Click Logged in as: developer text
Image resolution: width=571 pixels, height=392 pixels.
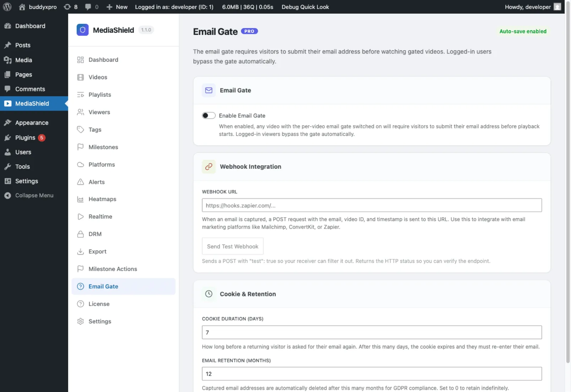[x=174, y=7]
